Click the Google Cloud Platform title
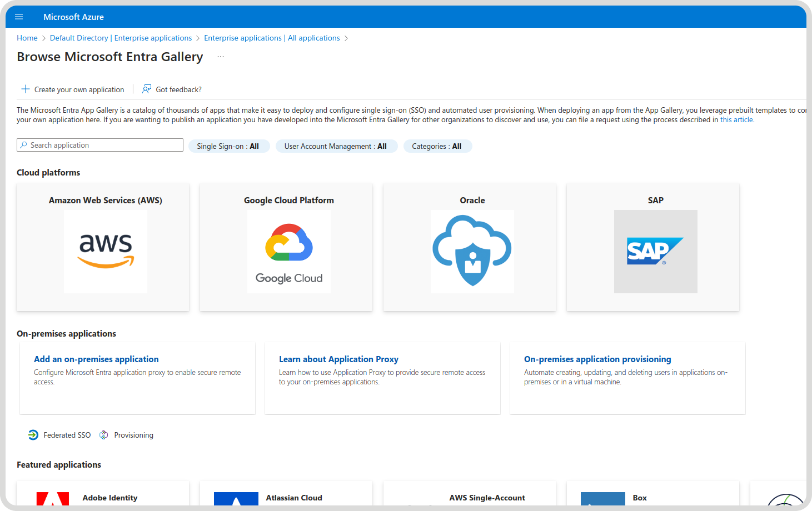Image resolution: width=812 pixels, height=511 pixels. (289, 200)
